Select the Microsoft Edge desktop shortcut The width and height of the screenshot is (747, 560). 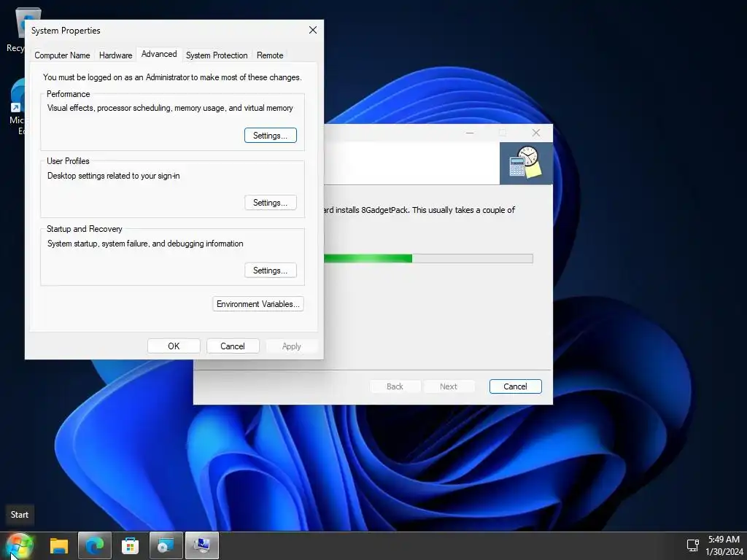(x=17, y=107)
